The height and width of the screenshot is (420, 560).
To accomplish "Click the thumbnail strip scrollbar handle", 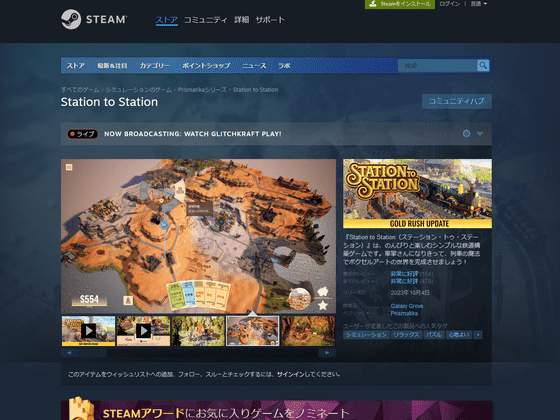I will [92, 353].
